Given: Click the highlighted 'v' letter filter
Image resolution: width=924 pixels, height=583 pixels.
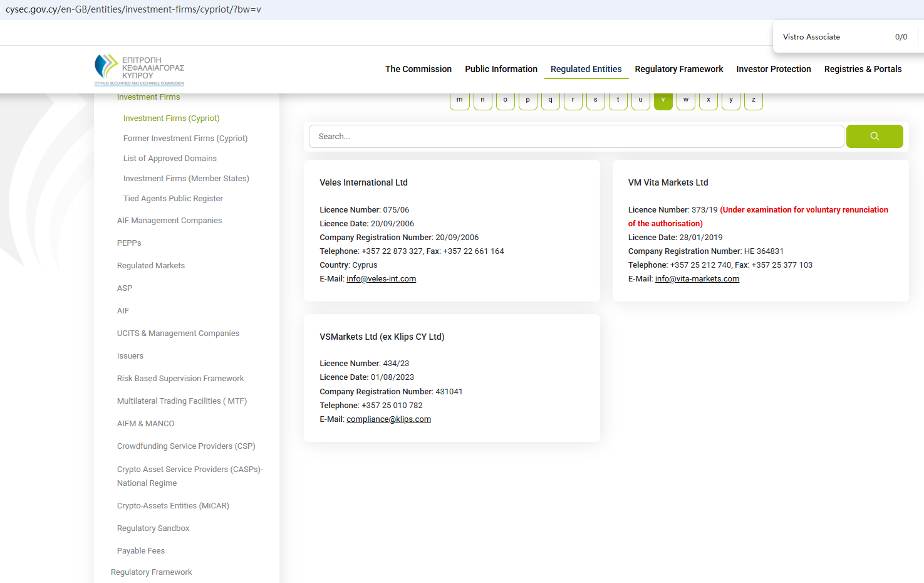Looking at the screenshot, I should pyautogui.click(x=663, y=100).
